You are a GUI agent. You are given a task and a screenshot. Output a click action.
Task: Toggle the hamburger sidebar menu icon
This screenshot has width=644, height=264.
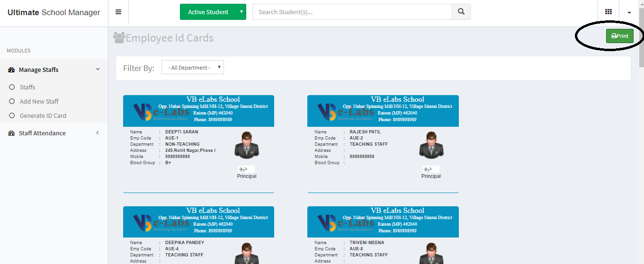(118, 12)
